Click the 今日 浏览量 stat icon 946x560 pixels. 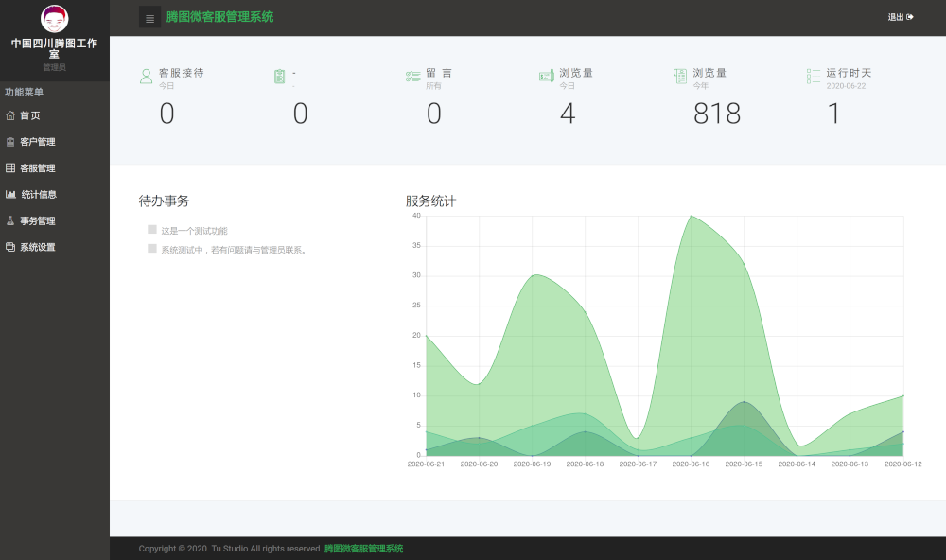pos(546,77)
